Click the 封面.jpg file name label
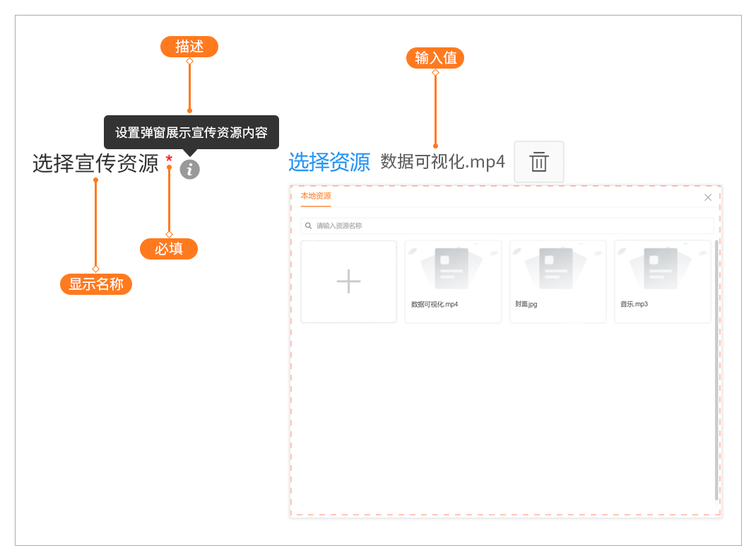 [526, 304]
